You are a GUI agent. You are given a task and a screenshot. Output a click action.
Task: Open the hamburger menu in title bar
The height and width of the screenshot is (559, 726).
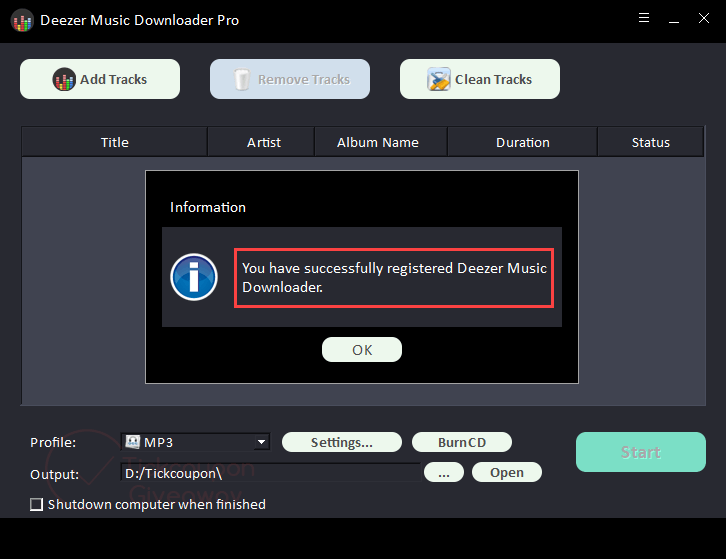644,18
